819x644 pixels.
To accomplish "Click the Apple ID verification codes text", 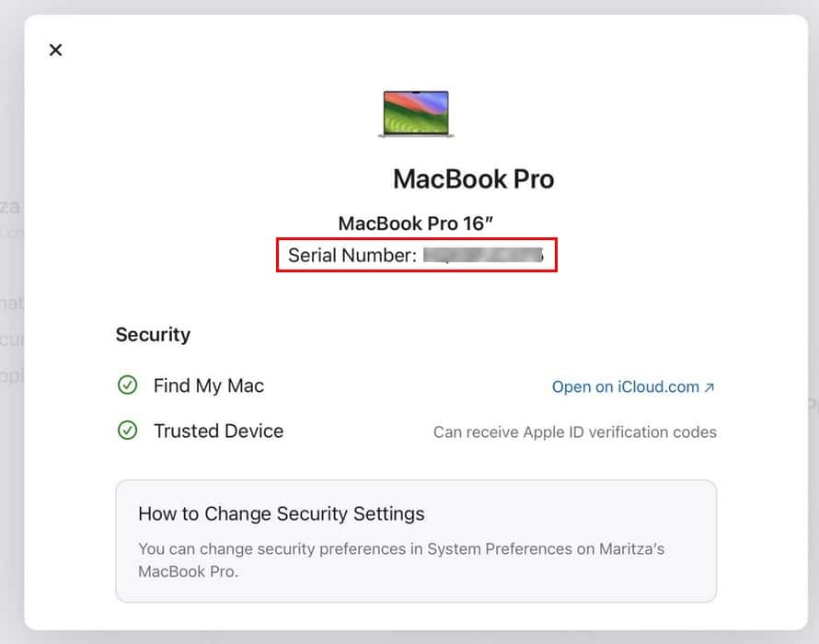I will point(574,431).
